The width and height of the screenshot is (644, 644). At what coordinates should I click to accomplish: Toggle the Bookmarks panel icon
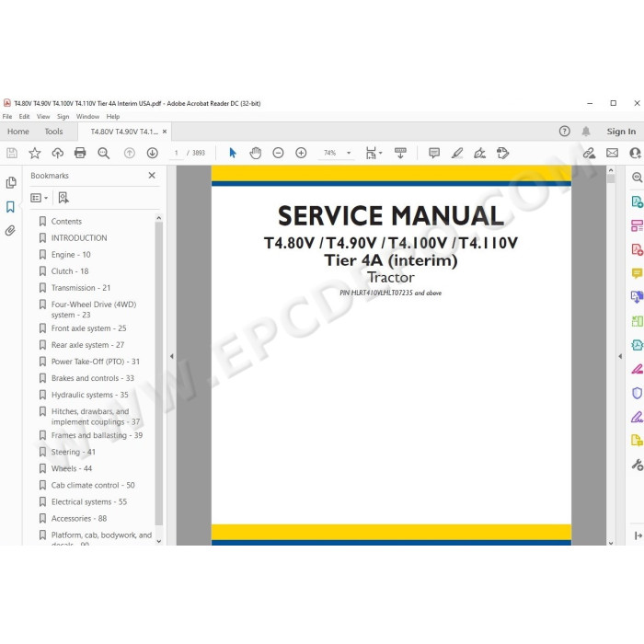click(11, 207)
